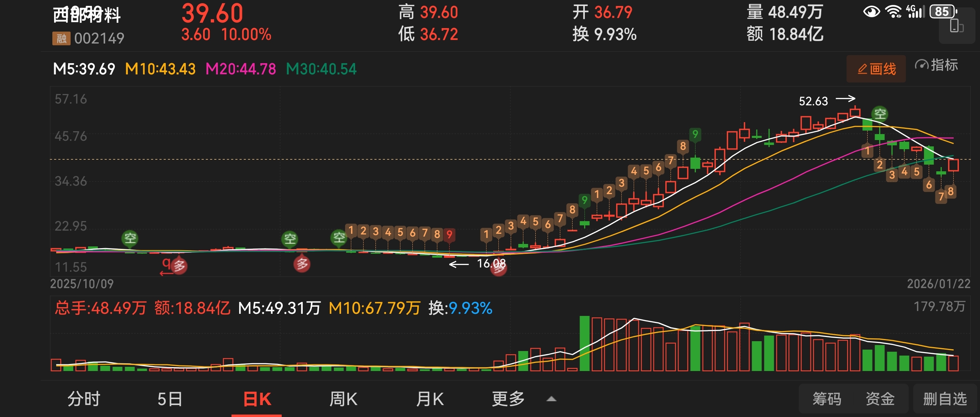Image resolution: width=980 pixels, height=417 pixels.
Task: Open the 指标 indicator gauge icon
Action: (921, 65)
